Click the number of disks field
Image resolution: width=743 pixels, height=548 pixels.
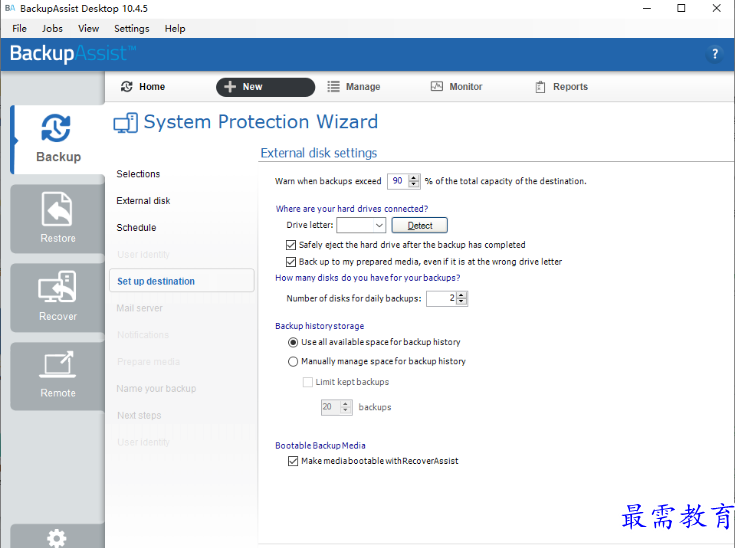(x=441, y=299)
